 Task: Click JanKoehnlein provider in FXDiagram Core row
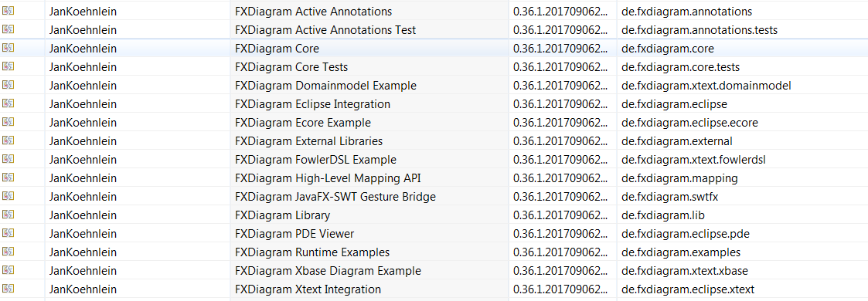pyautogui.click(x=83, y=48)
